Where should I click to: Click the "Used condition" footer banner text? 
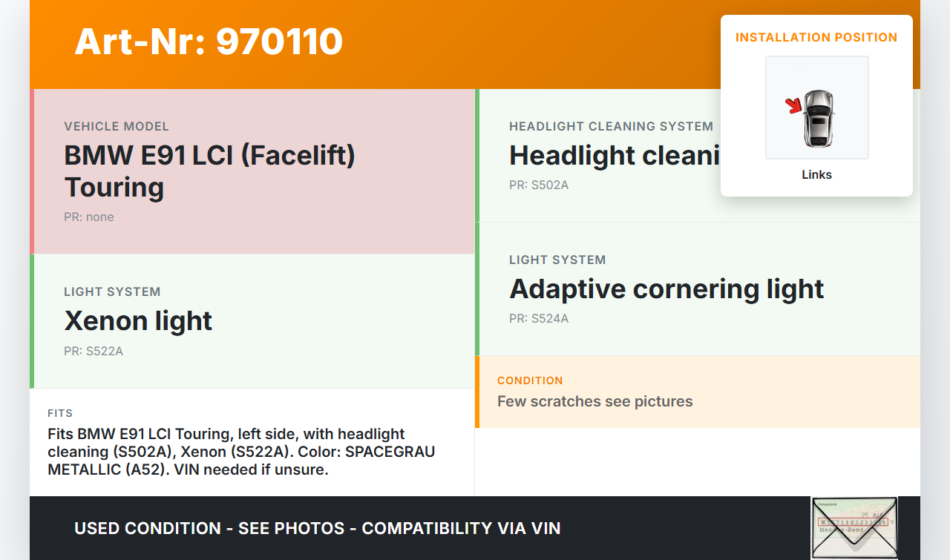pos(317,528)
